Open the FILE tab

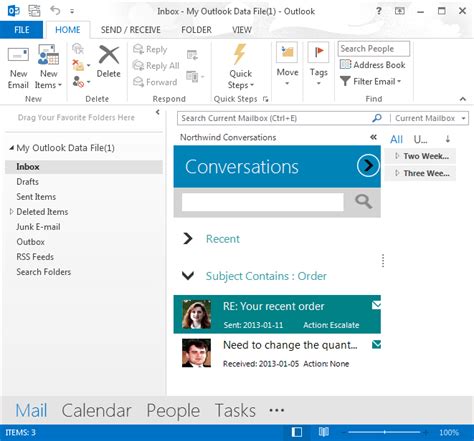22,30
